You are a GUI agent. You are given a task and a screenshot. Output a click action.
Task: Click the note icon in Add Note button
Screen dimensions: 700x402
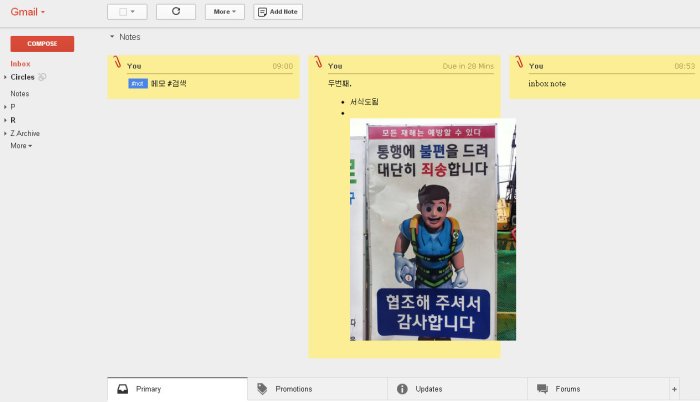click(262, 12)
